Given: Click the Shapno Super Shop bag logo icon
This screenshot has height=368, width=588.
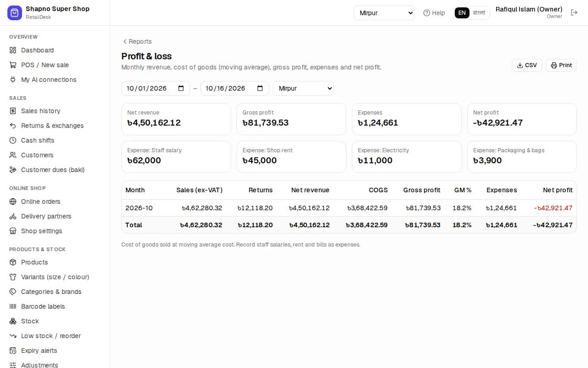Looking at the screenshot, I should click(x=15, y=13).
